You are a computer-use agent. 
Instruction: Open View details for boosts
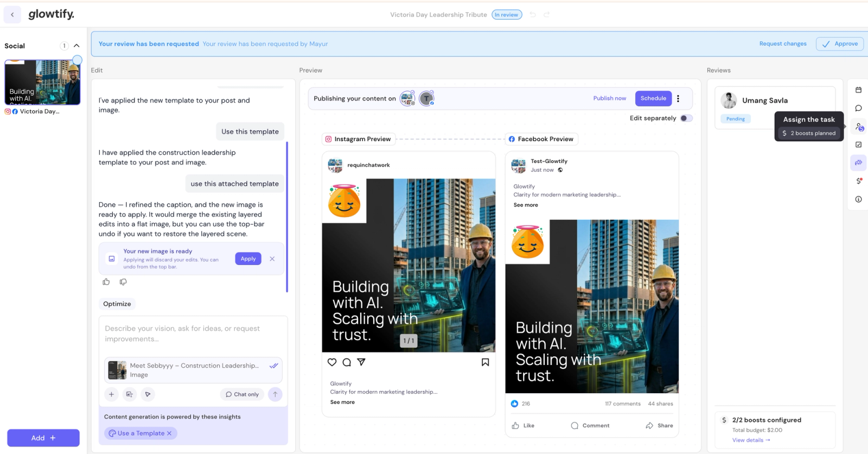[x=751, y=440]
